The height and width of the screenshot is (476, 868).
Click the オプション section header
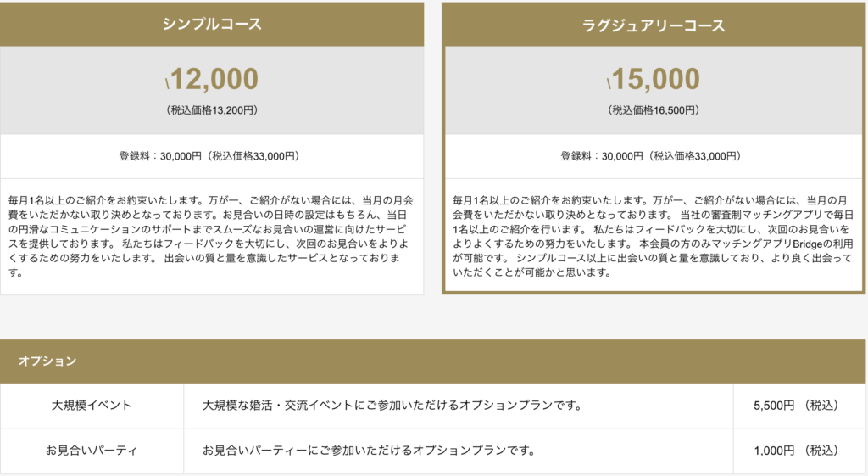point(48,361)
